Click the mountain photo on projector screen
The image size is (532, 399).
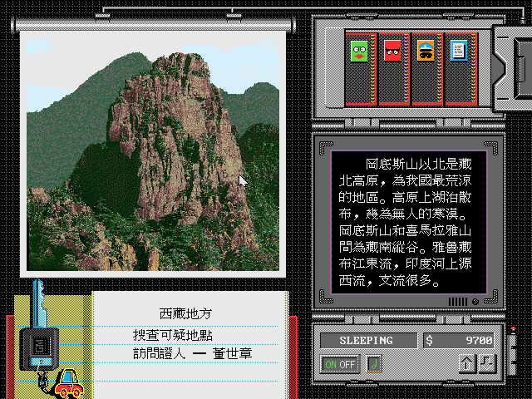[x=153, y=154]
